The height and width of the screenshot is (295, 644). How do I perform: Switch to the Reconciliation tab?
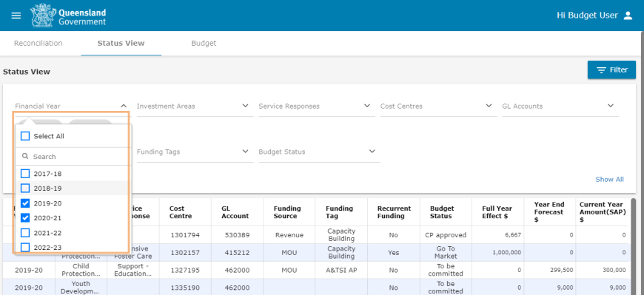[x=38, y=43]
